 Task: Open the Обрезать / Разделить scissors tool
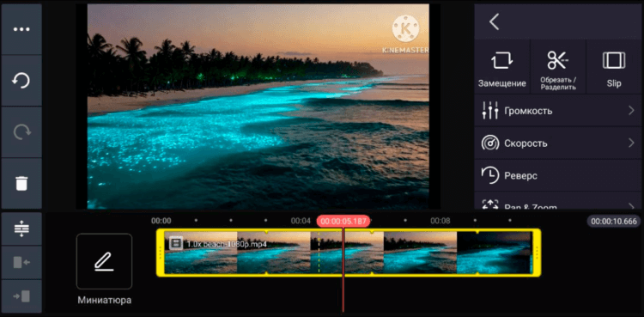tap(558, 67)
